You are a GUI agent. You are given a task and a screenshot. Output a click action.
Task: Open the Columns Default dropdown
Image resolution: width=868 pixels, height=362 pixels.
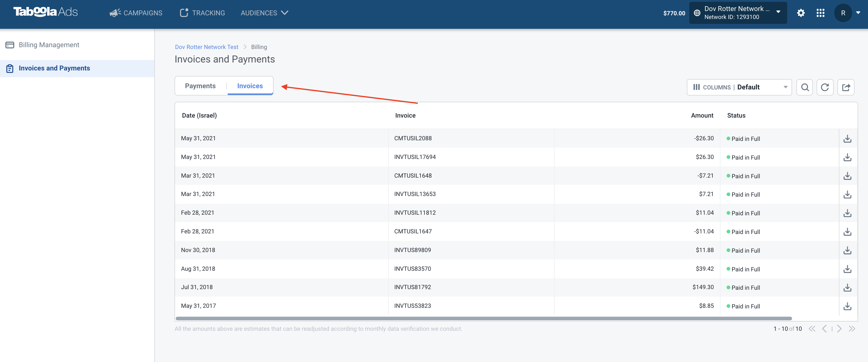[x=739, y=87]
